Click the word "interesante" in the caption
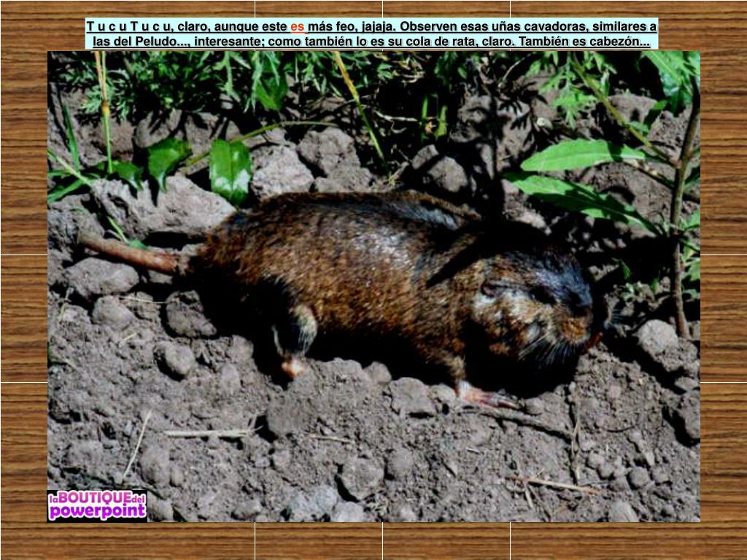Screen dimensions: 747x560 click(228, 42)
